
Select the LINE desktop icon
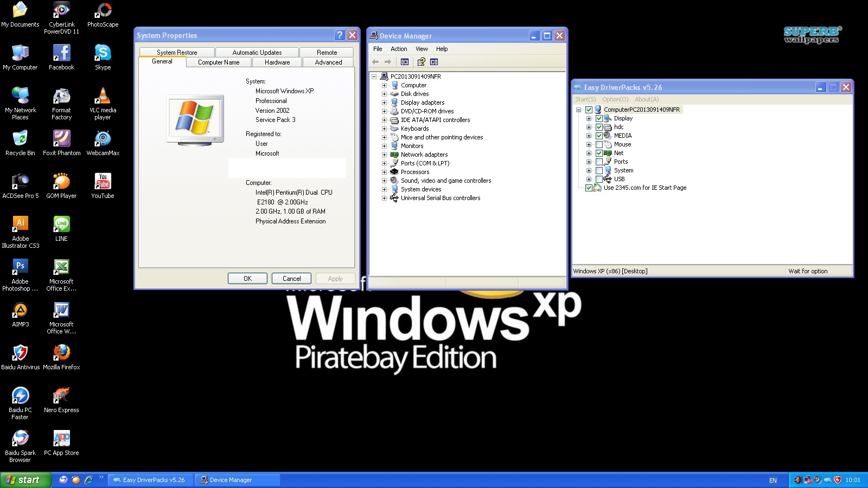point(61,229)
